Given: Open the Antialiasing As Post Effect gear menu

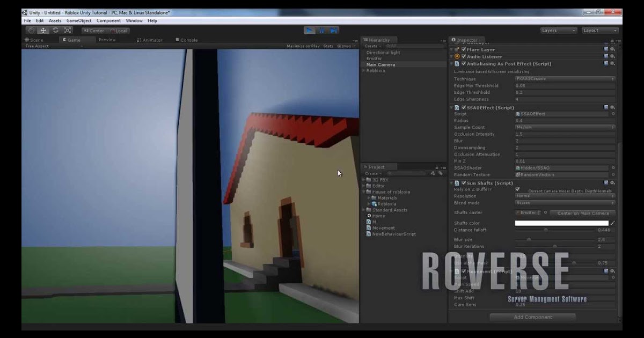Looking at the screenshot, I should pos(612,63).
